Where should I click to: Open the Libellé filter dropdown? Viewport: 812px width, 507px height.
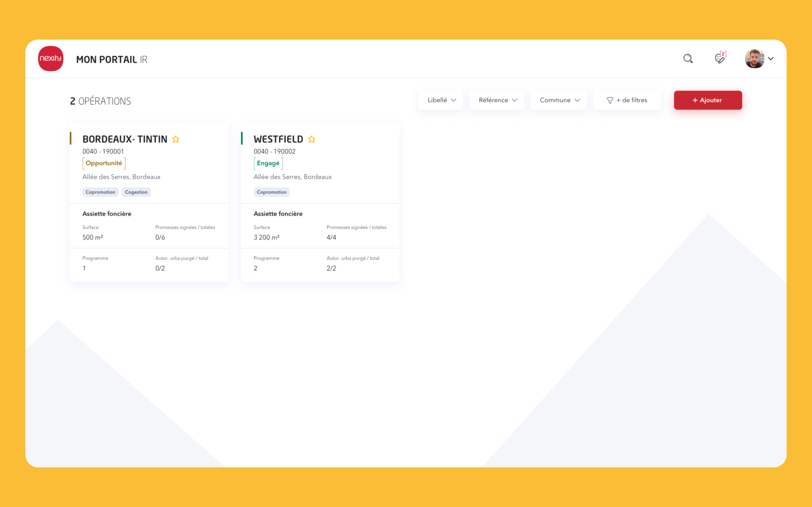[x=440, y=100]
